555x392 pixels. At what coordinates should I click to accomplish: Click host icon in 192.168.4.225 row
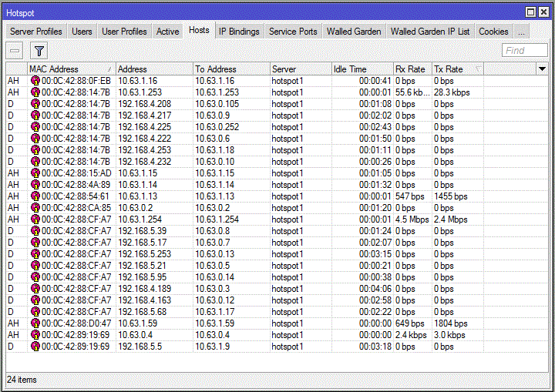coord(35,127)
